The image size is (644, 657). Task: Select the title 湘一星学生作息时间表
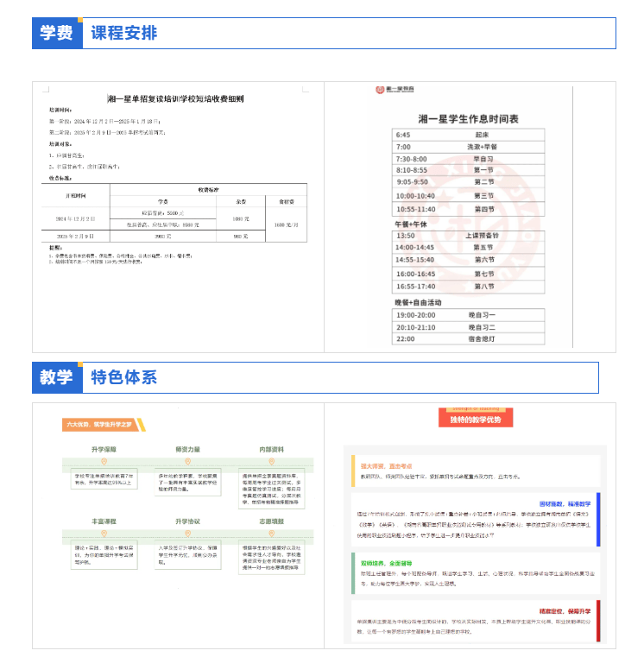468,119
